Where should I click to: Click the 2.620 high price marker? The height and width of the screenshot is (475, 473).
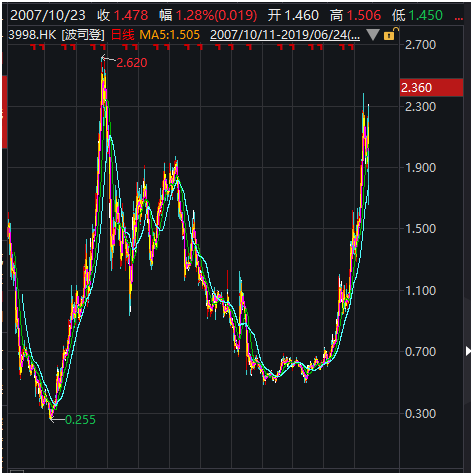point(132,63)
